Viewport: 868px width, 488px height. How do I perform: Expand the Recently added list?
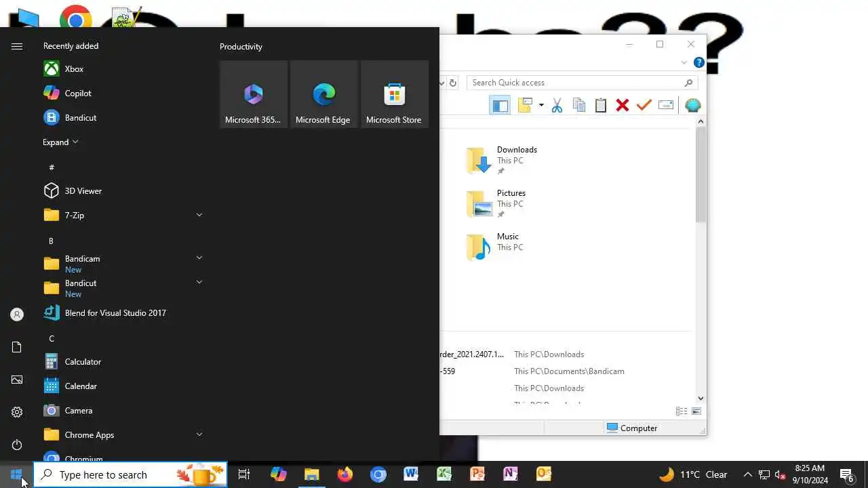(x=60, y=142)
